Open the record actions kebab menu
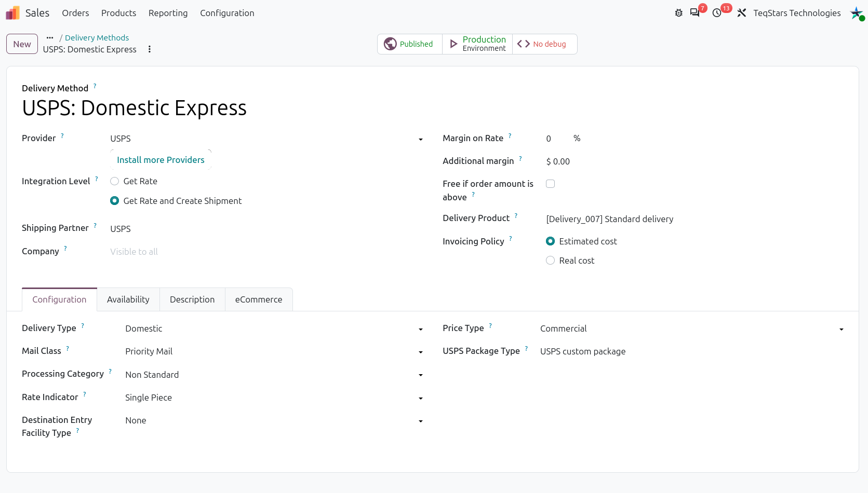 150,49
